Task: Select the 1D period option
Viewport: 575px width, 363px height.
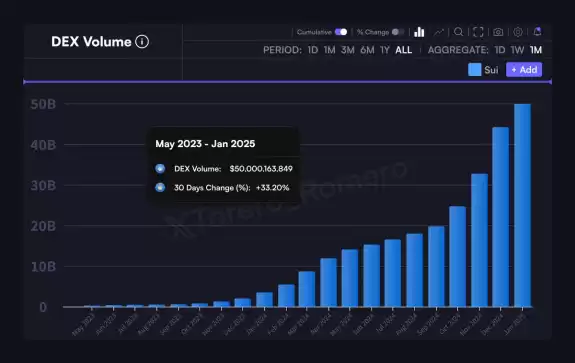Action: coord(313,50)
